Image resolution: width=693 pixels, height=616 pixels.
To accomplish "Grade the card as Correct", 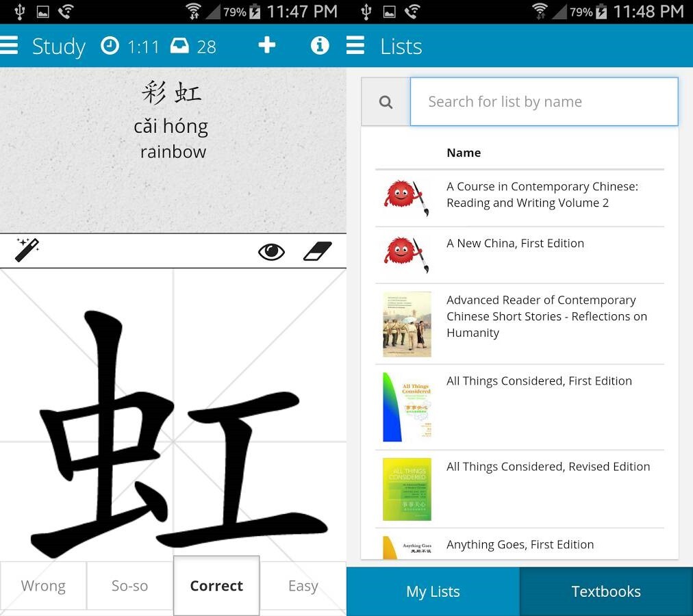I will tap(216, 585).
